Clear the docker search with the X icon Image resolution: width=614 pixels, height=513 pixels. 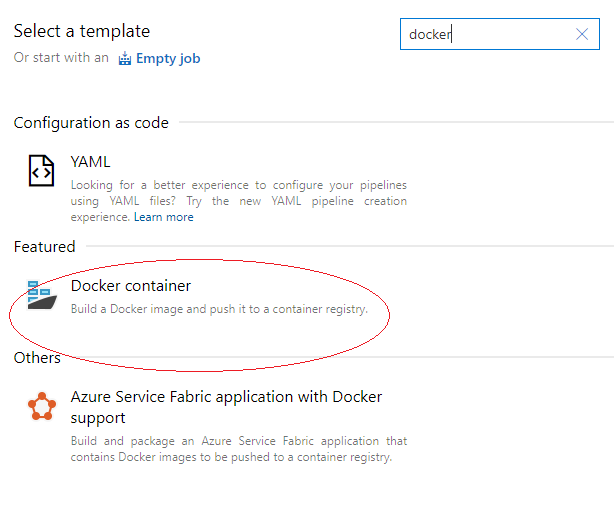click(582, 34)
